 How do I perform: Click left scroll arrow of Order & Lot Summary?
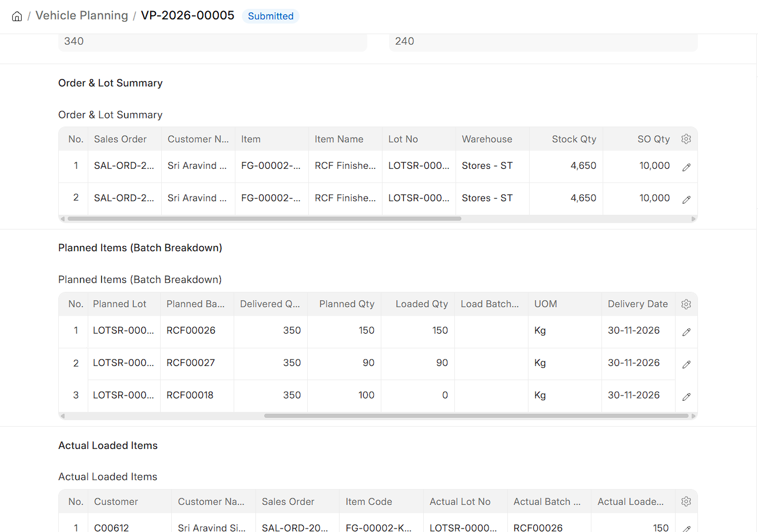point(63,219)
